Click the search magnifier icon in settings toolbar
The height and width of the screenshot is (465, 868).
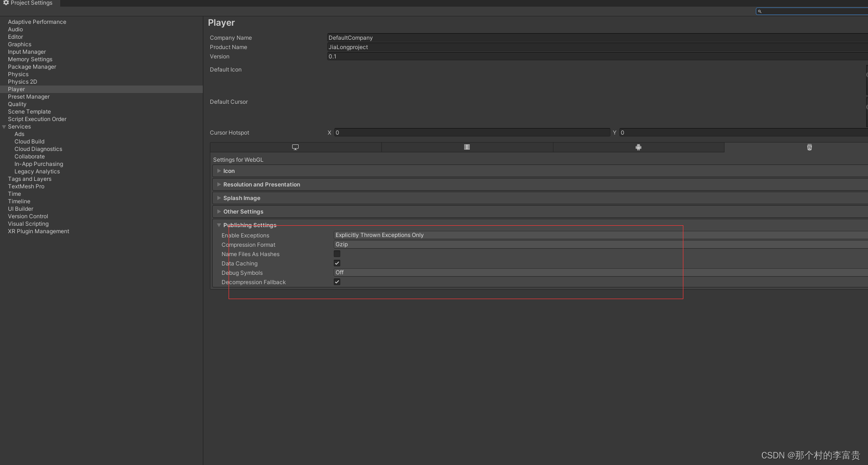tap(760, 11)
